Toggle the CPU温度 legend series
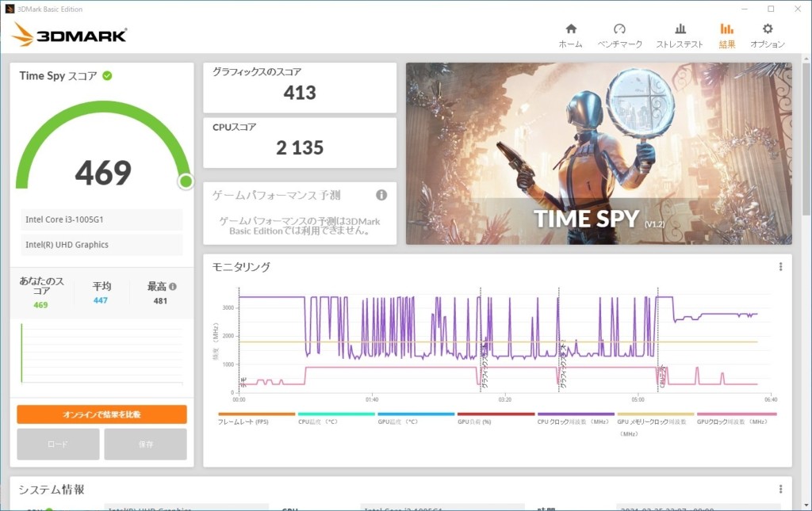Image resolution: width=812 pixels, height=511 pixels. tap(336, 418)
